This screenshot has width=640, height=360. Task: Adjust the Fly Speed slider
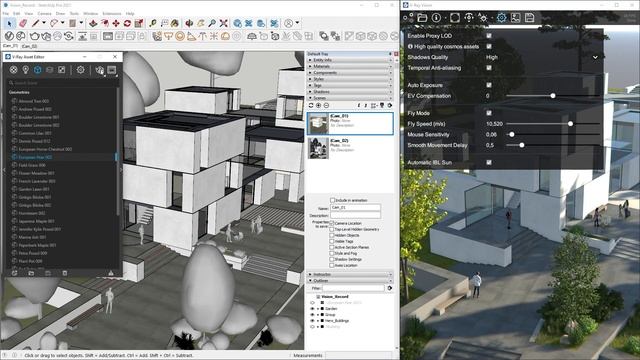553,123
